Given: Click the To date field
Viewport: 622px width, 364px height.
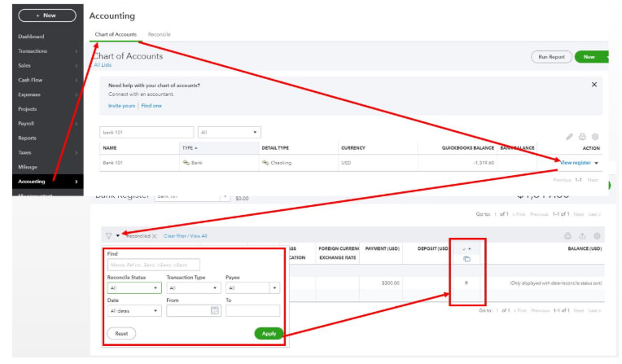Looking at the screenshot, I should point(252,311).
